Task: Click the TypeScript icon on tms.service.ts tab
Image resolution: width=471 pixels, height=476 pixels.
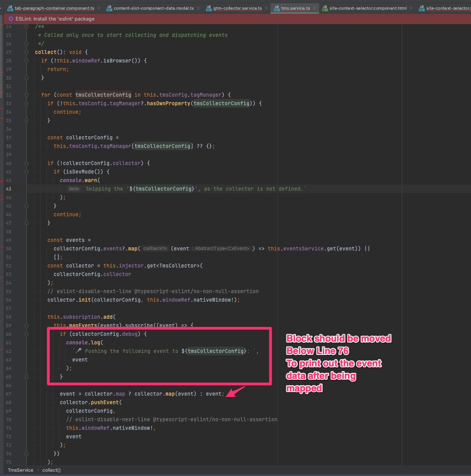Action: (x=277, y=8)
